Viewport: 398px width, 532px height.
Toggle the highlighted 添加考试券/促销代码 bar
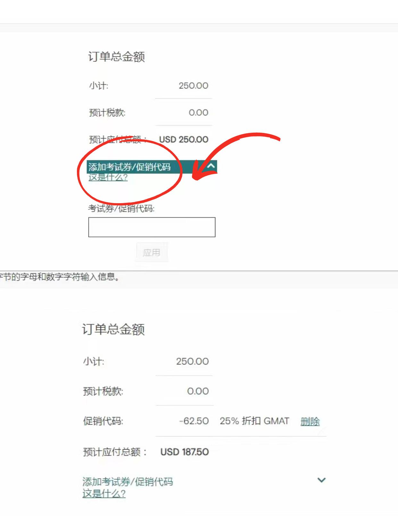152,167
